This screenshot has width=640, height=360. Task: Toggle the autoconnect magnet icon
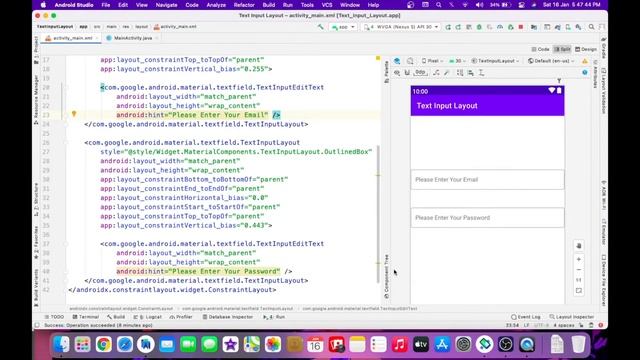[x=407, y=73]
